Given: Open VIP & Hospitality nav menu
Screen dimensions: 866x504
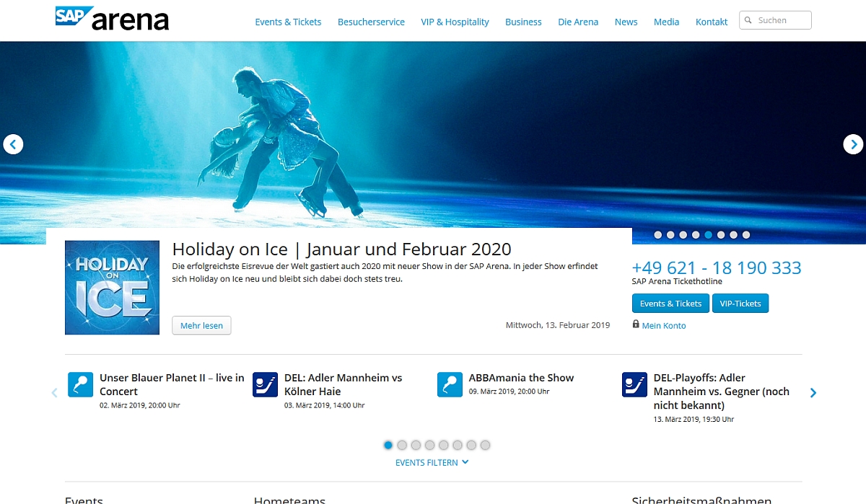Looking at the screenshot, I should click(x=455, y=22).
